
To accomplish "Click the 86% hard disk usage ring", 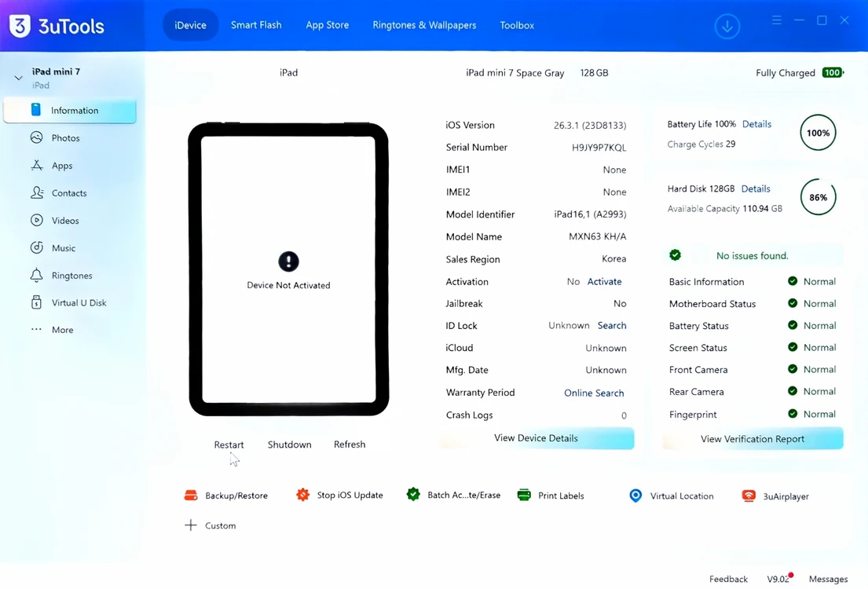I will (818, 197).
